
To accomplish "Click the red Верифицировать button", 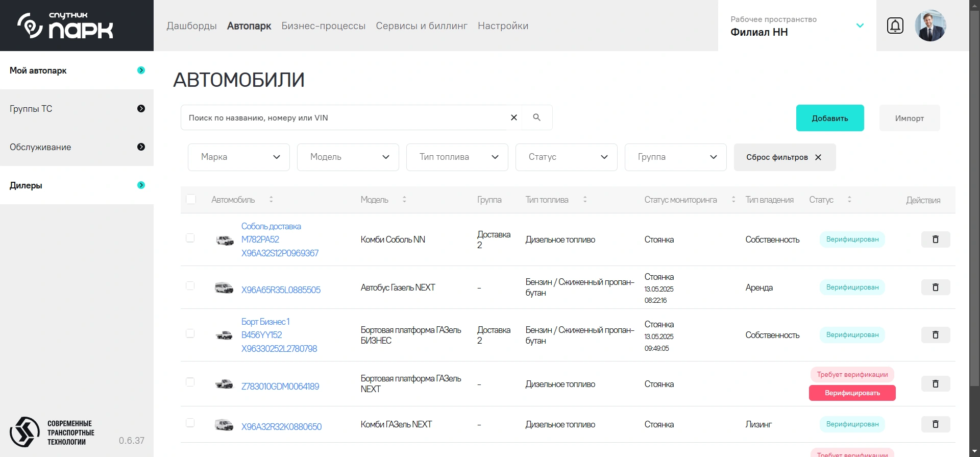I will point(852,393).
